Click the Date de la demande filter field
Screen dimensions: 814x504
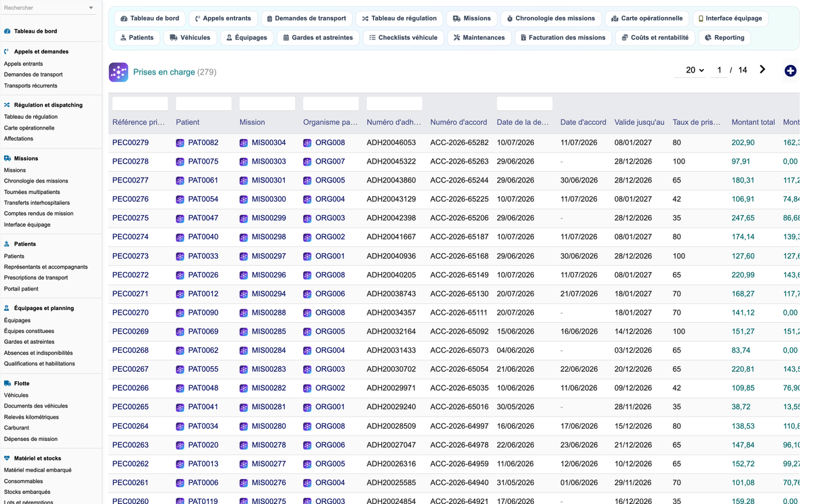point(524,104)
